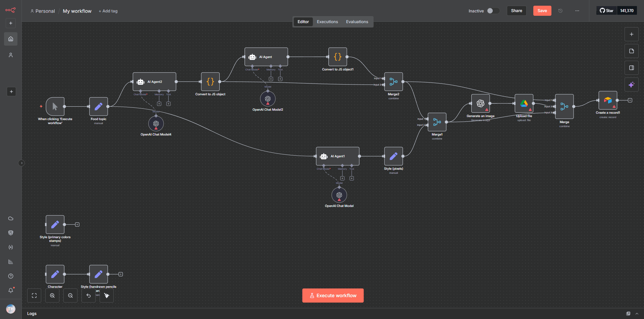Open node creation with the plus icon
The image size is (644, 319).
coord(632,34)
